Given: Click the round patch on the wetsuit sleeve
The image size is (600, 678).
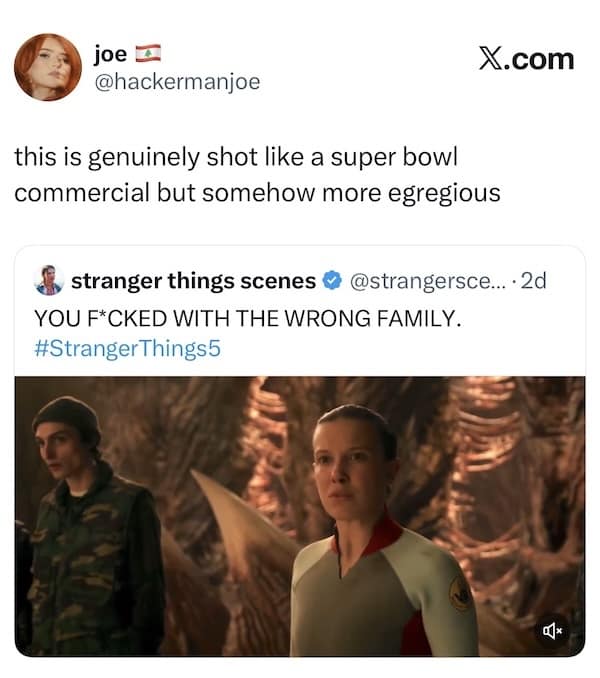Looking at the screenshot, I should click(461, 595).
